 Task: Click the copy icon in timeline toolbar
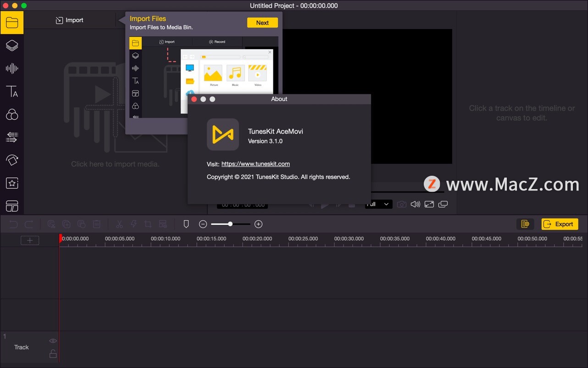(67, 224)
